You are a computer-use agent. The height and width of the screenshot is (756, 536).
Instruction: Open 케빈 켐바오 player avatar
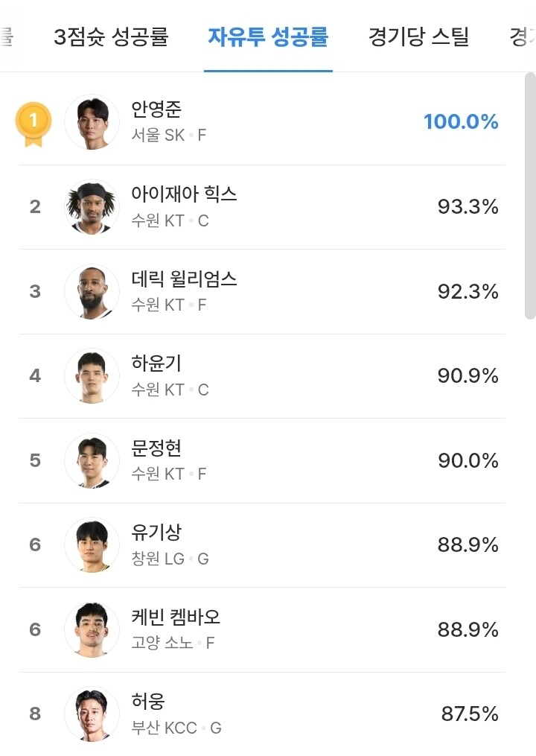92,630
